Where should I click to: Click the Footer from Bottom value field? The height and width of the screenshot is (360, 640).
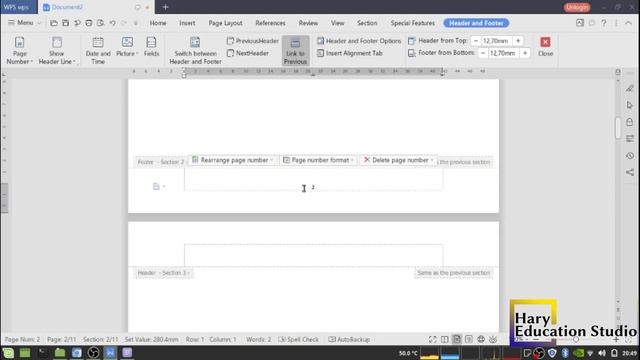504,53
